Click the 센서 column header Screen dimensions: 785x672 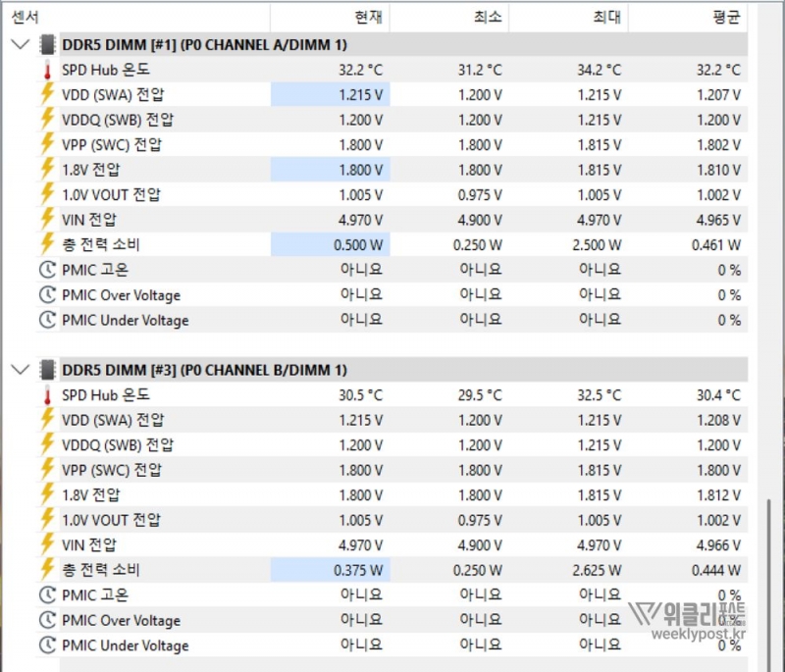(25, 17)
